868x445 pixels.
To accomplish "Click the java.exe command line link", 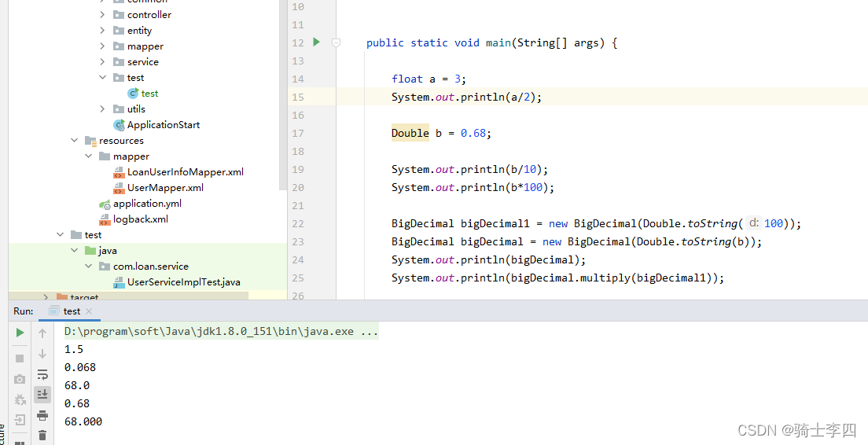I will (222, 332).
